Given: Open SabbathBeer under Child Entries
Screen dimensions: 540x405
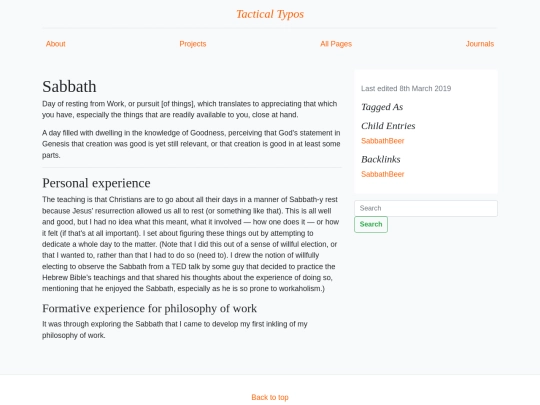Looking at the screenshot, I should click(382, 141).
